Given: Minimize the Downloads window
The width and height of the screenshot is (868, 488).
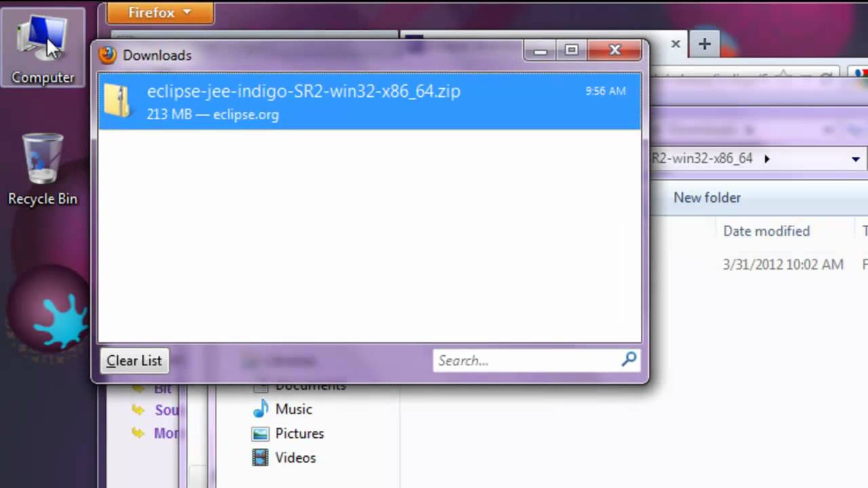Looking at the screenshot, I should click(540, 51).
